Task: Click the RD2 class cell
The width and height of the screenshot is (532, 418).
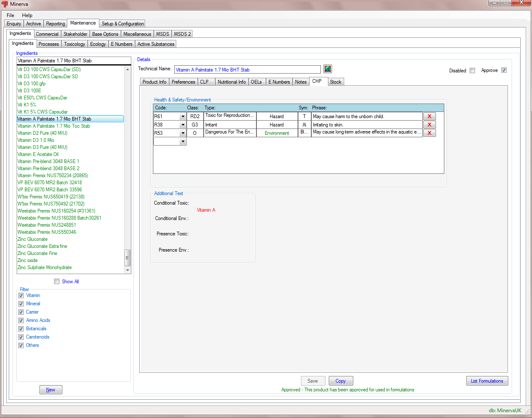Action: 195,116
